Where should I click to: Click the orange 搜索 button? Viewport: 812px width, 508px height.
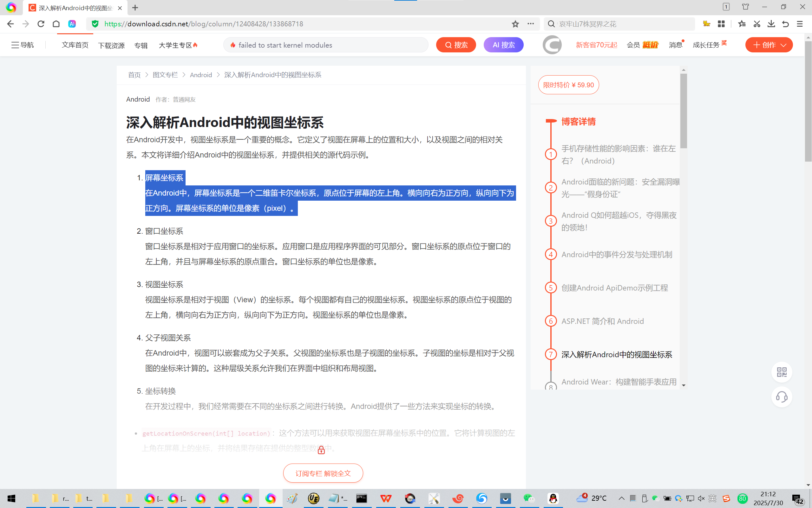[x=456, y=45]
